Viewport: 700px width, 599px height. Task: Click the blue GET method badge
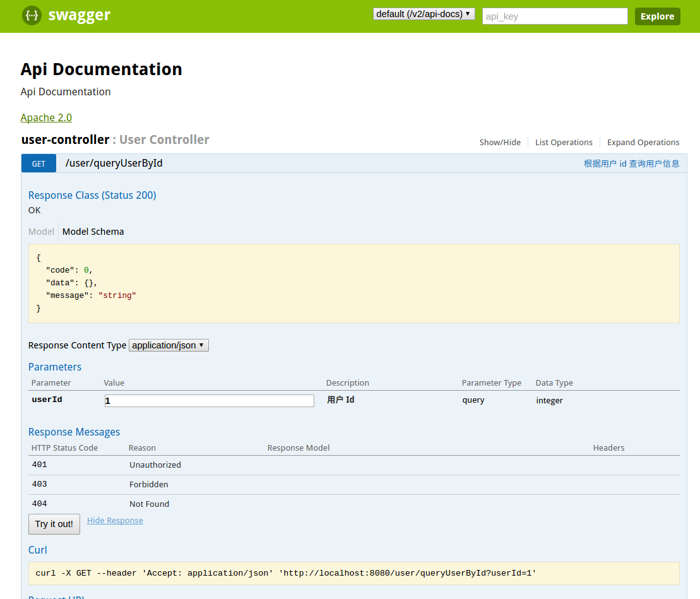click(x=39, y=163)
